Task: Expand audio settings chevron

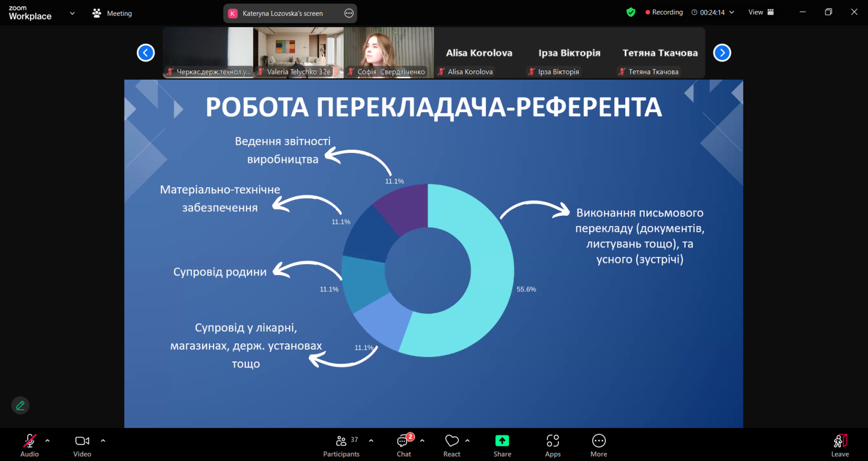Action: 48,440
